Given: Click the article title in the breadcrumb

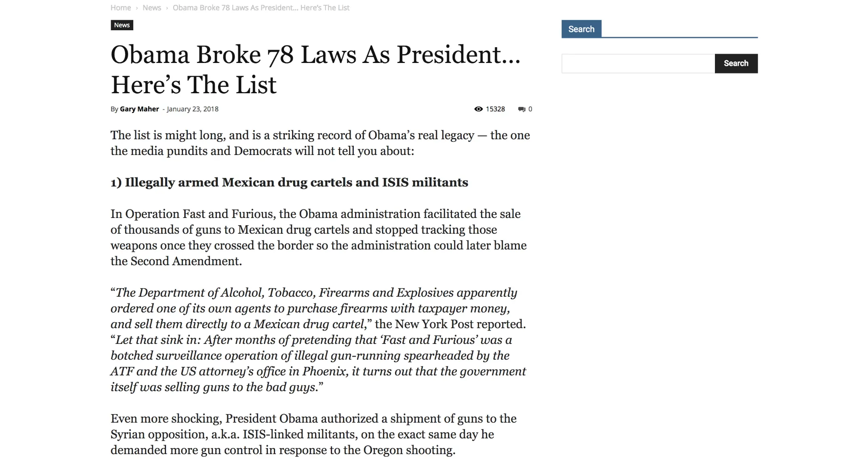Looking at the screenshot, I should (x=261, y=8).
